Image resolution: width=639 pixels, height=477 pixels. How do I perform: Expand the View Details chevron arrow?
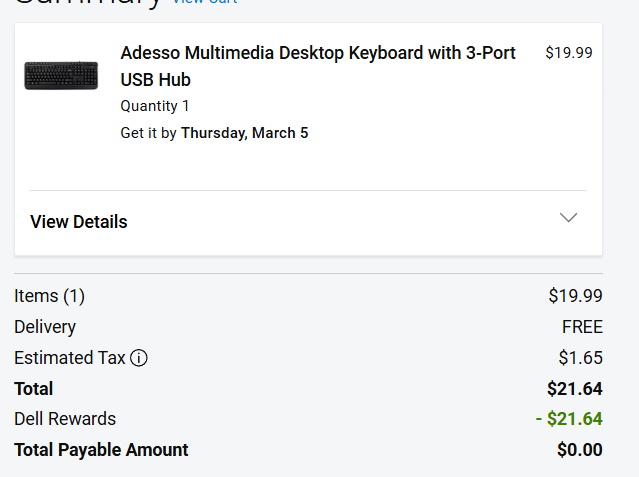click(x=568, y=218)
